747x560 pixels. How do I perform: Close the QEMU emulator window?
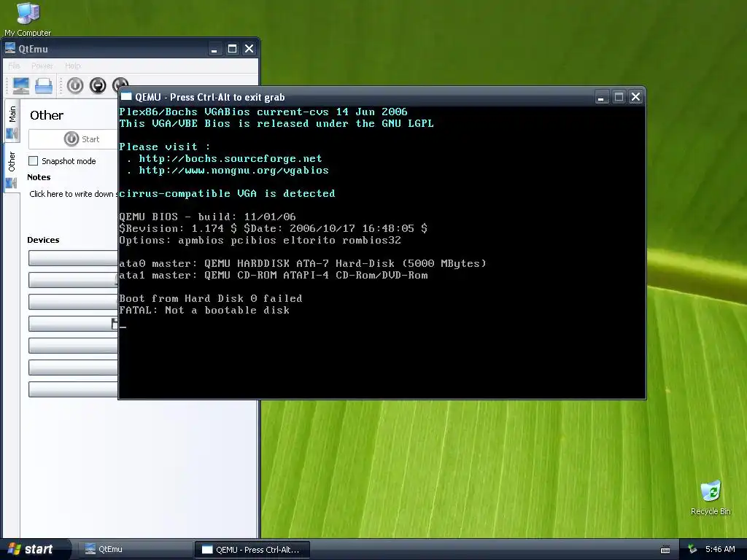click(635, 97)
